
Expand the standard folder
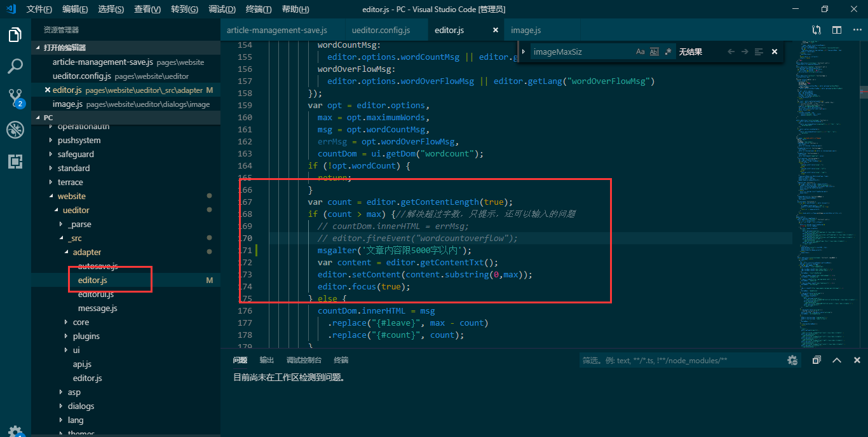(x=51, y=168)
